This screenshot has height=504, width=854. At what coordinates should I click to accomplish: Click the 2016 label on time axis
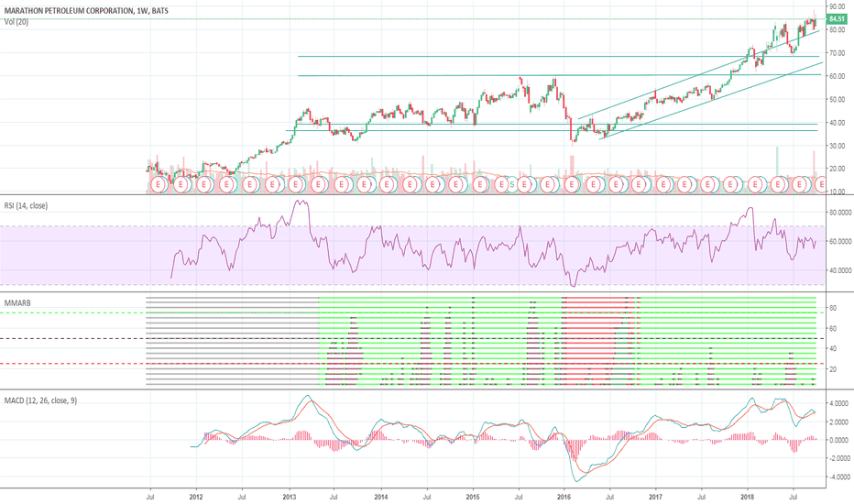click(564, 497)
